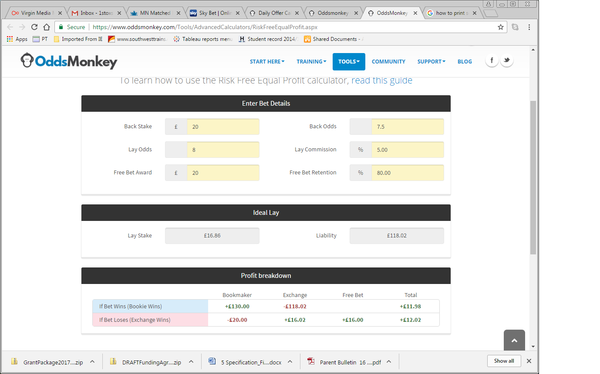
Task: Open options arrow for 5 Specification docx download
Action: 290,362
